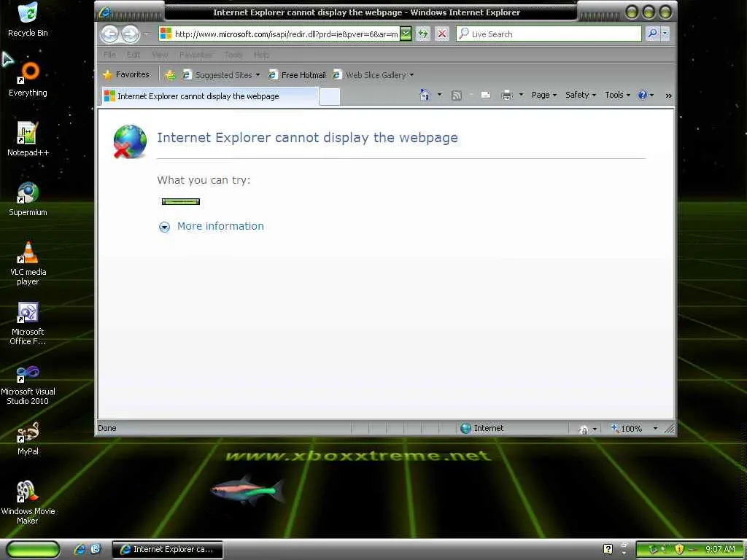The height and width of the screenshot is (560, 747).
Task: Click the Read Mail envelope icon
Action: 485,96
